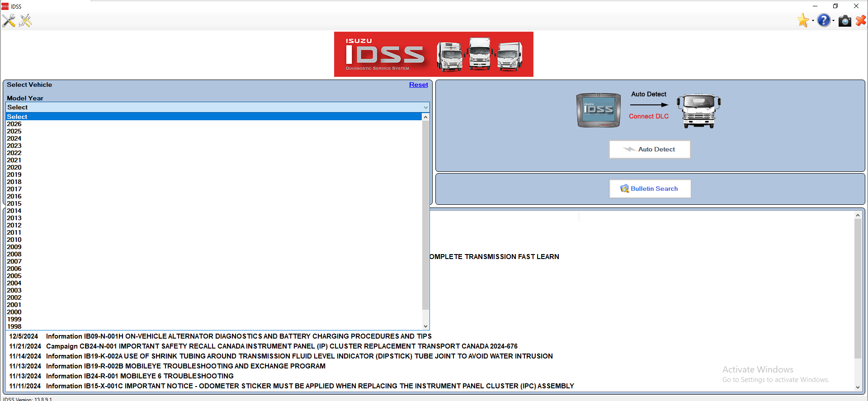The width and height of the screenshot is (868, 401).
Task: Click the year list scrollbar thumb
Action: pos(425,215)
